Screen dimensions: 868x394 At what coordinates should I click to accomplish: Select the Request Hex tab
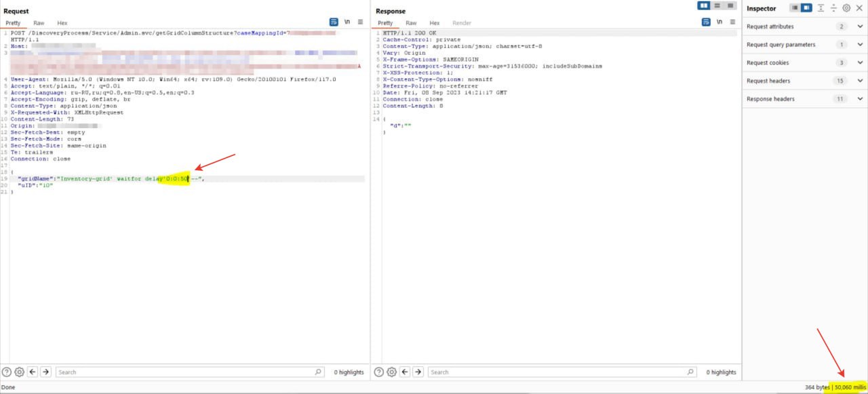click(x=62, y=23)
